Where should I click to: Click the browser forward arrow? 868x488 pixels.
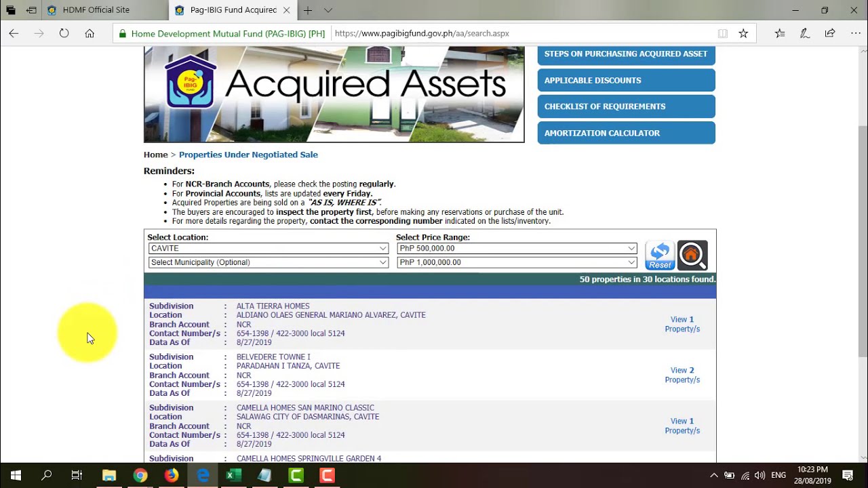click(x=39, y=33)
